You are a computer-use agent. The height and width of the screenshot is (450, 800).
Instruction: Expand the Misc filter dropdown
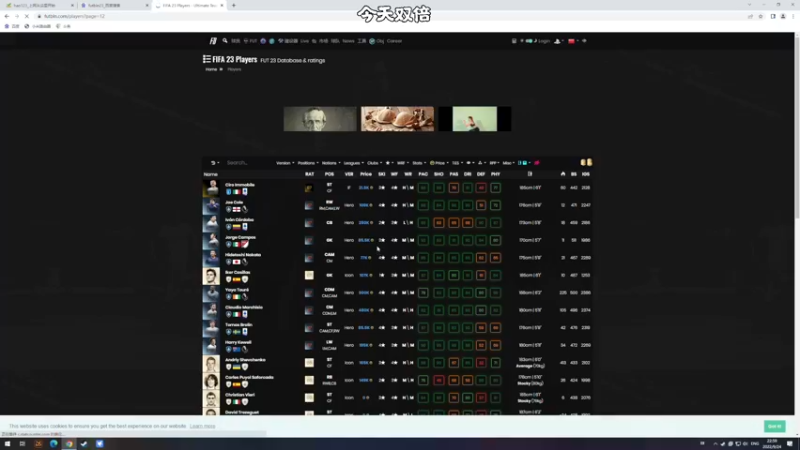coord(508,163)
